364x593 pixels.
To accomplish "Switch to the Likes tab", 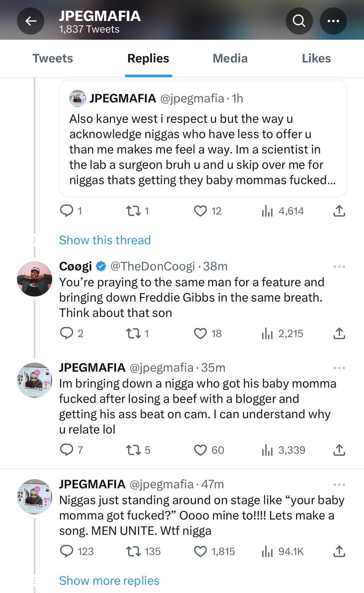I will 316,58.
